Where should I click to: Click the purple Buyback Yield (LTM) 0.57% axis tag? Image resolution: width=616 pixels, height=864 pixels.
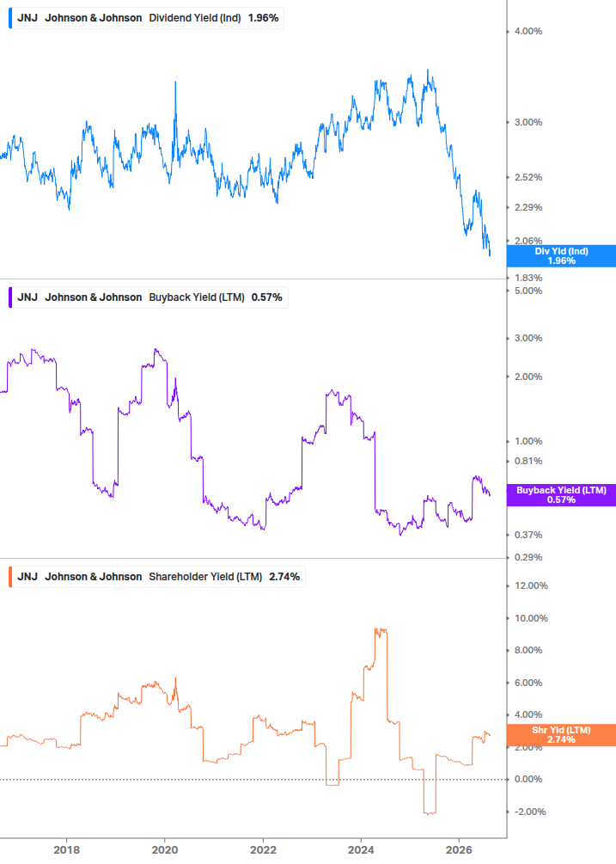point(561,495)
